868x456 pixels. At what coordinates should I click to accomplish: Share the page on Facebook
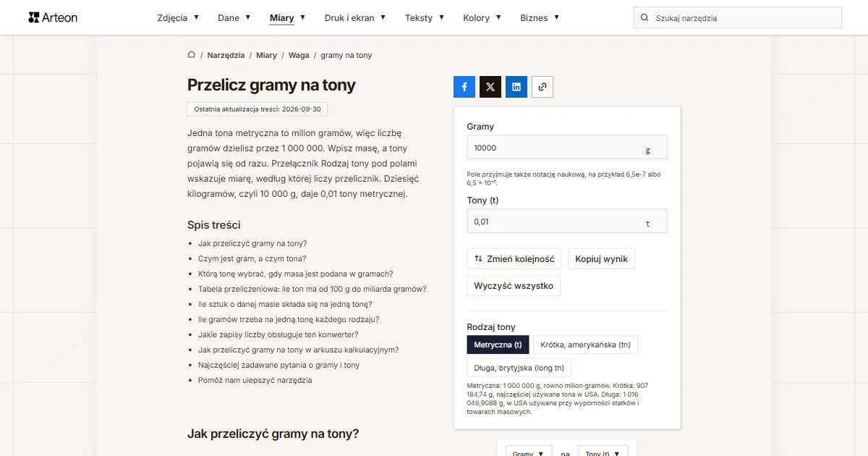click(464, 87)
